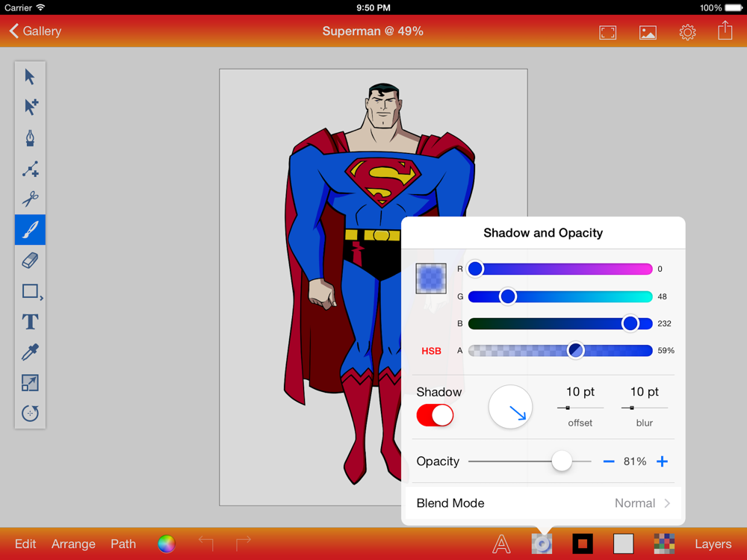Open the Path menu
Screen dimensions: 747x560
point(123,544)
